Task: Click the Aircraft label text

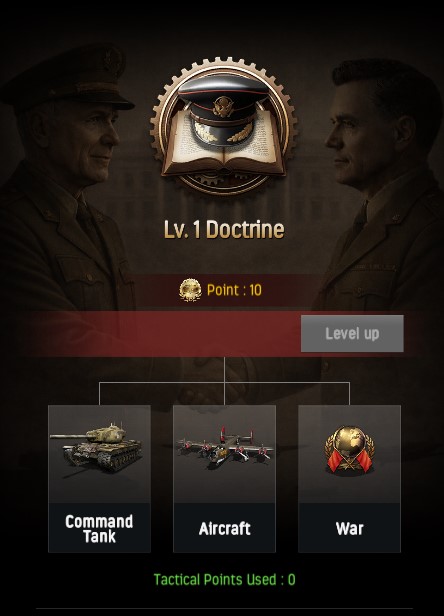Action: point(224,528)
